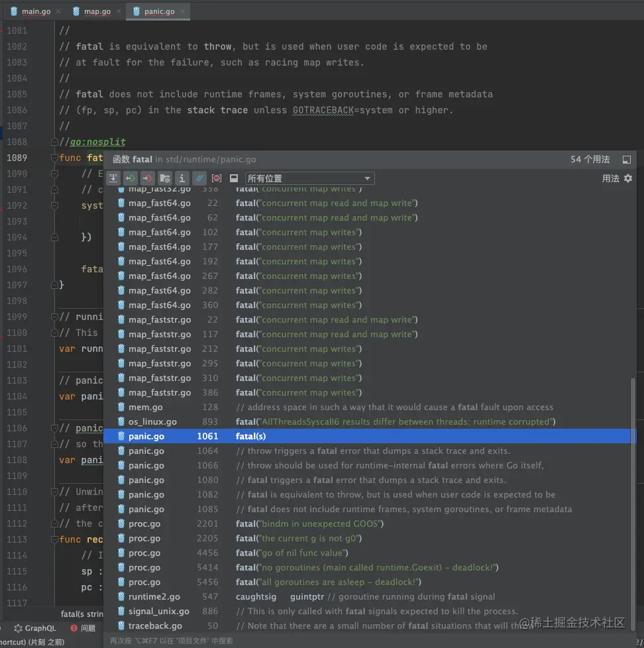This screenshot has width=644, height=648.
Task: Select map_fast64.go line 177 usage
Action: [x=367, y=246]
